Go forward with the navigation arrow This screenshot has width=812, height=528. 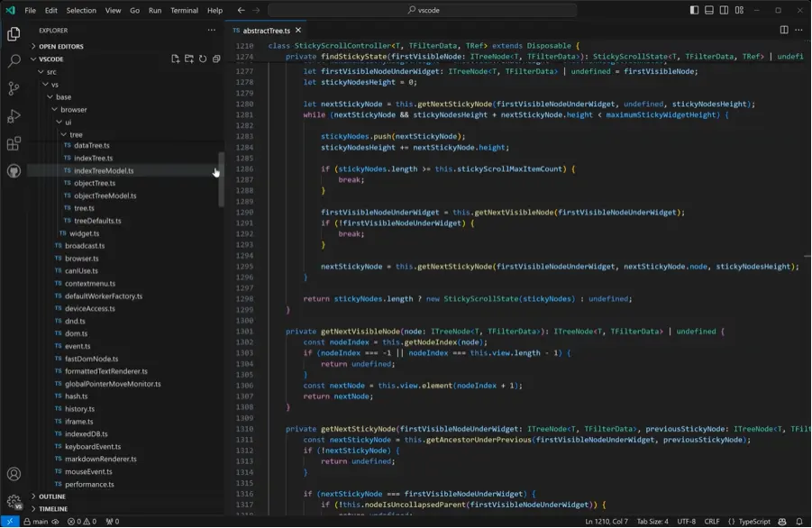[256, 10]
